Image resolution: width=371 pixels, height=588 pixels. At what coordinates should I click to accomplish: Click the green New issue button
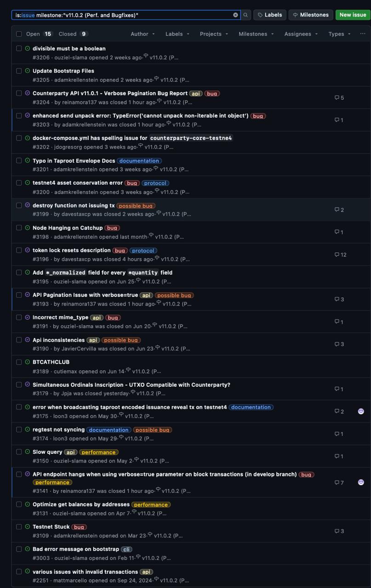[x=353, y=15]
